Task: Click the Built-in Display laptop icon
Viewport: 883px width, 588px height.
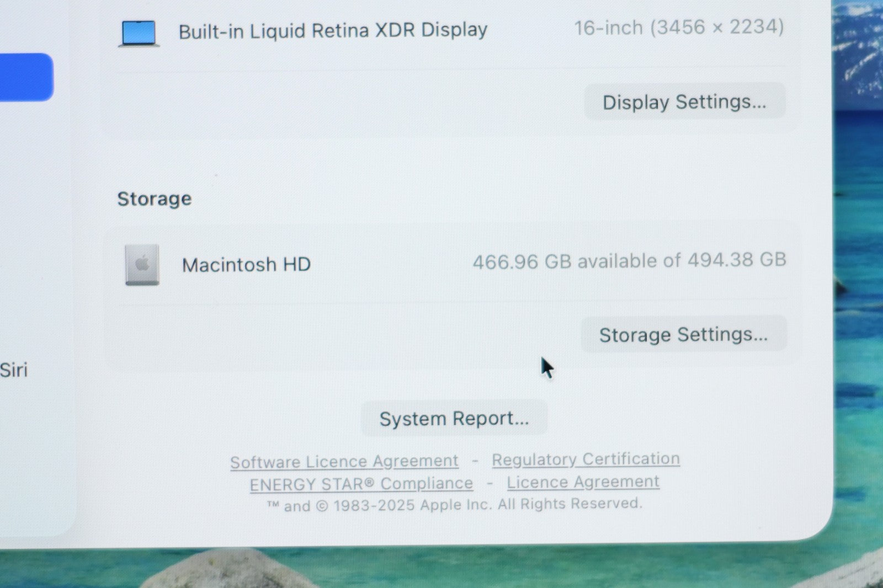Action: tap(139, 33)
